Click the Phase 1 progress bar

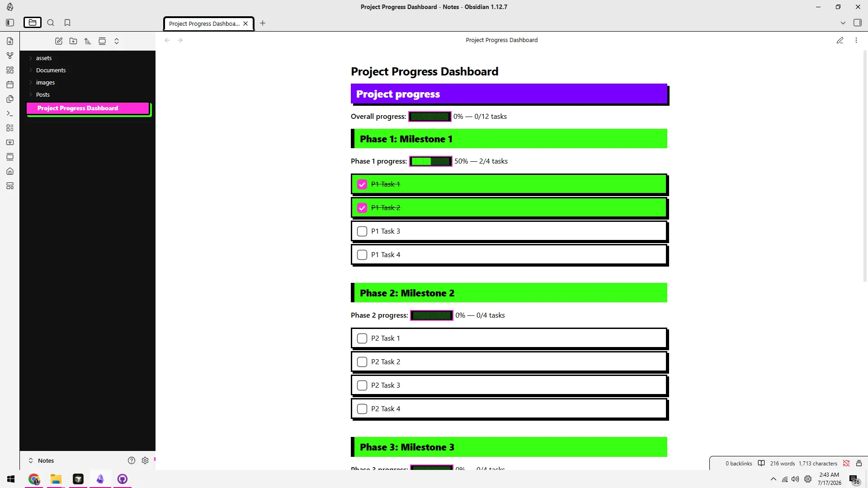(x=431, y=161)
